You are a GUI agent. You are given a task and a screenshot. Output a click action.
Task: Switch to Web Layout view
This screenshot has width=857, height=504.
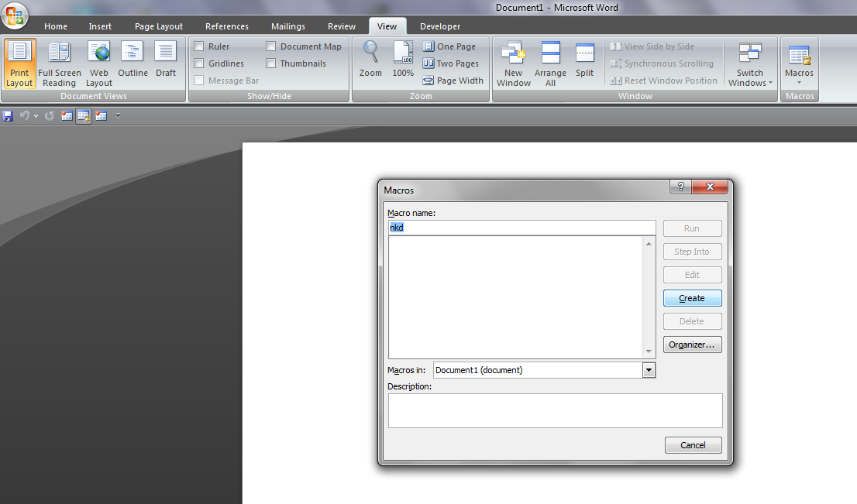(99, 63)
